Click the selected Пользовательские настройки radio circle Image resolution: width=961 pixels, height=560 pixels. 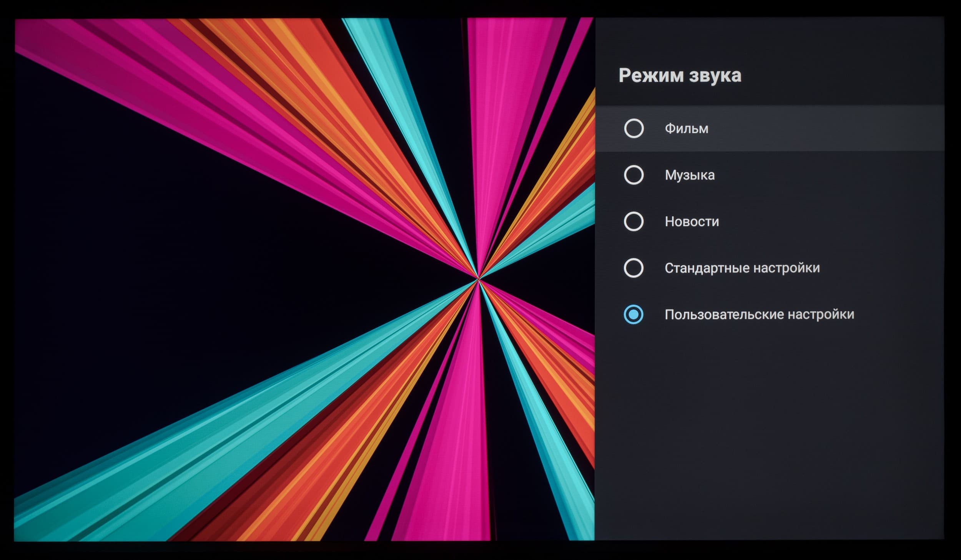[633, 315]
